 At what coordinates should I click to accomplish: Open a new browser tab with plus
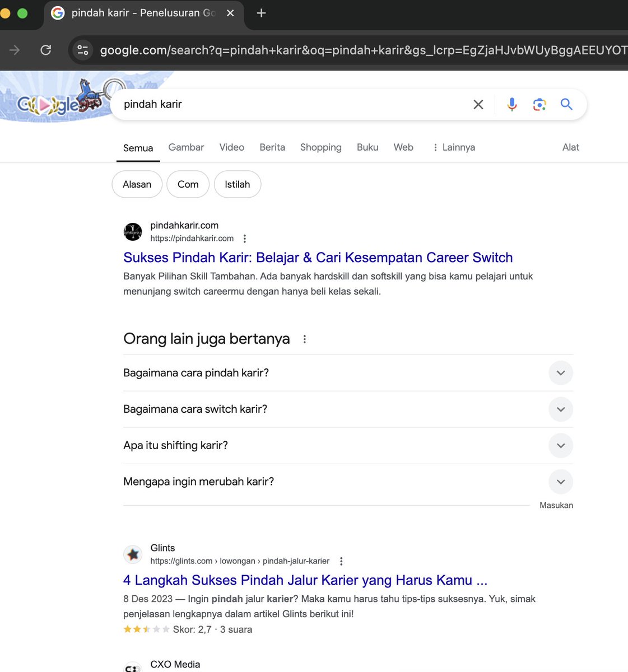[x=261, y=13]
